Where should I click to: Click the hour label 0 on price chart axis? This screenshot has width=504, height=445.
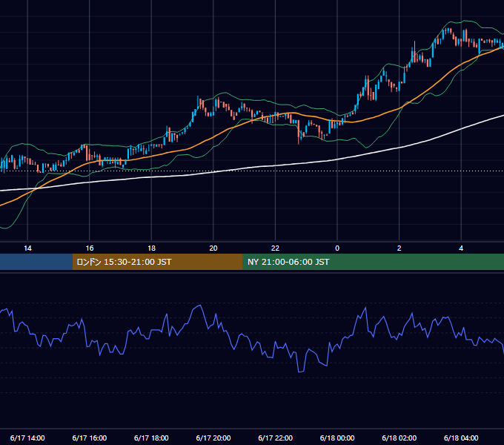(x=337, y=248)
